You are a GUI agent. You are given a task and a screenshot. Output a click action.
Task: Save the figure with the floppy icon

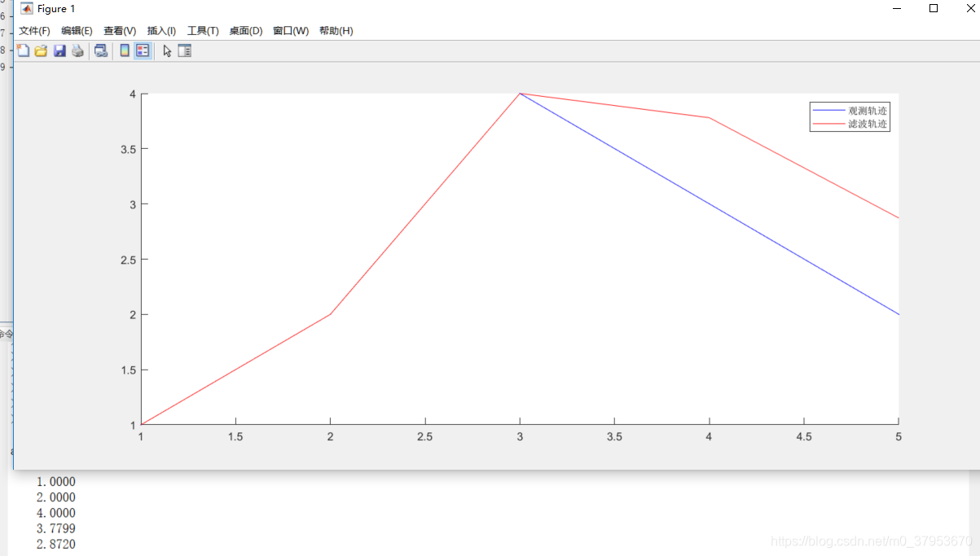coord(59,50)
